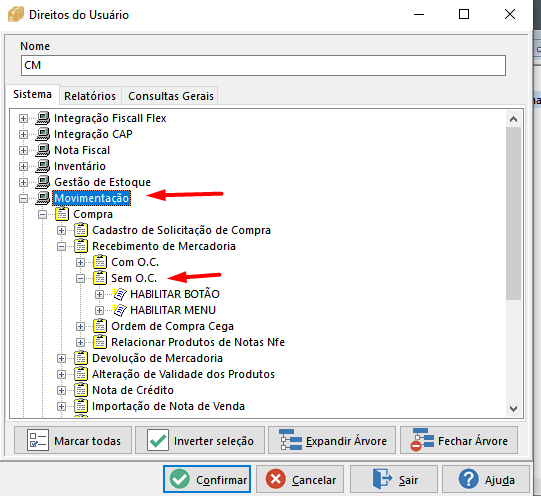Click the Sair button
541x496 pixels.
(394, 479)
